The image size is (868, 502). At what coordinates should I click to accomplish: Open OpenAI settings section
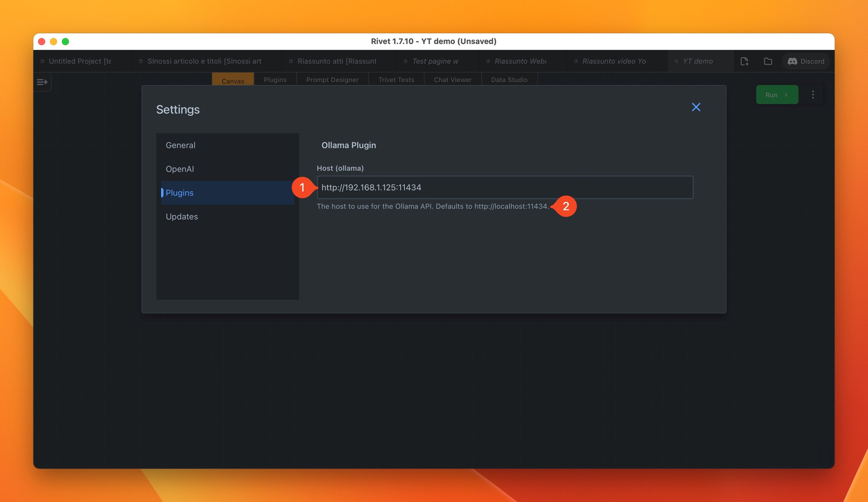(x=227, y=169)
